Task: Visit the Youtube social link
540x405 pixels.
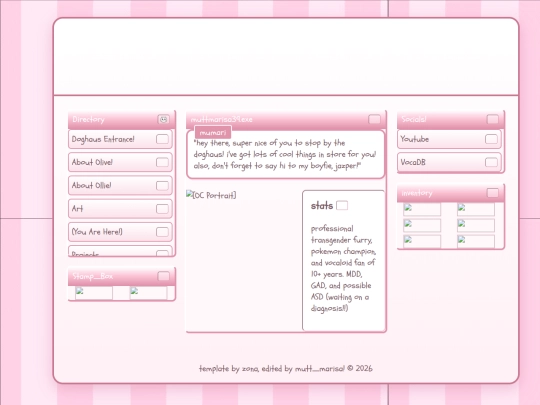Action: point(449,139)
